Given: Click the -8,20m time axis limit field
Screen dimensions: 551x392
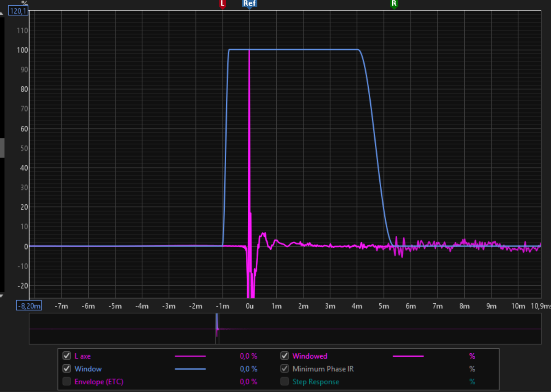Looking at the screenshot, I should tap(29, 306).
